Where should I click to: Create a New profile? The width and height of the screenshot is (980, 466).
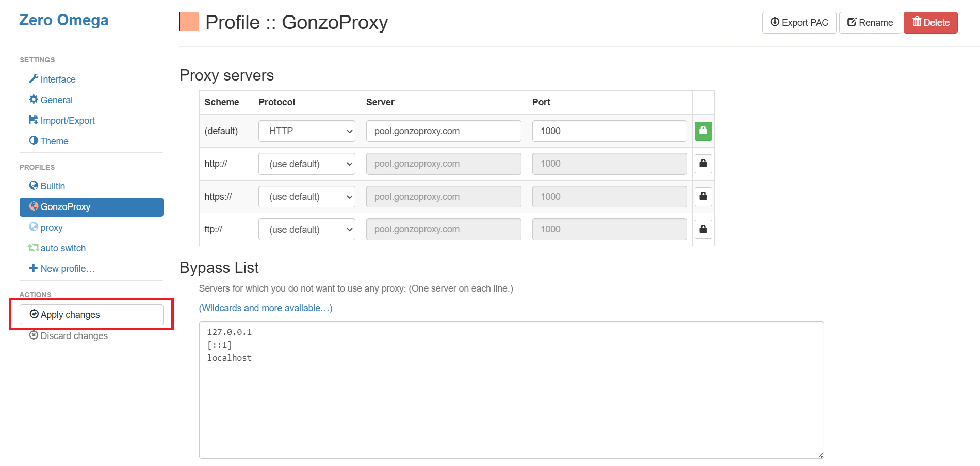pyautogui.click(x=62, y=269)
